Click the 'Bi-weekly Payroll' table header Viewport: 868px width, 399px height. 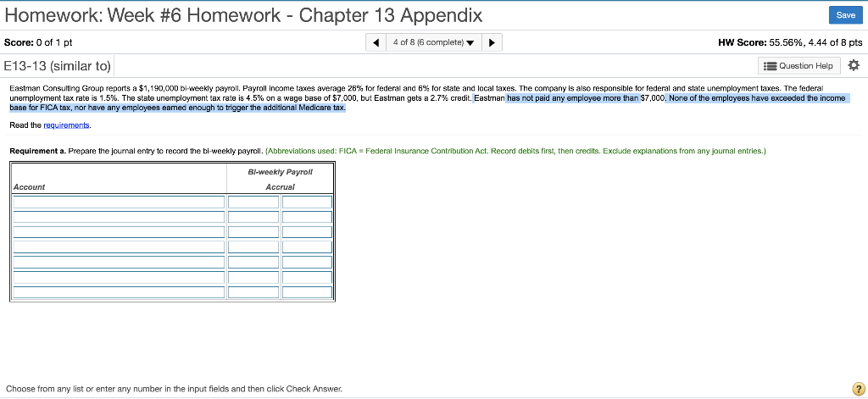280,172
